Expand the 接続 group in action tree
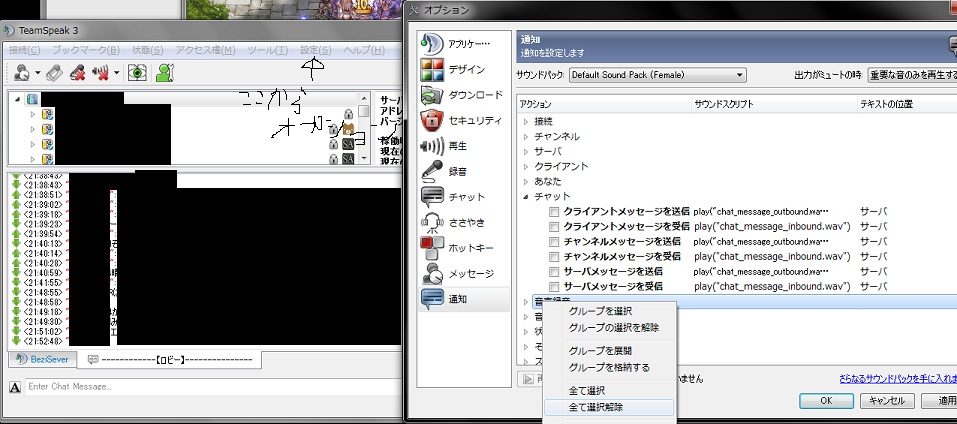Screen dimensions: 957x424 click(x=527, y=121)
